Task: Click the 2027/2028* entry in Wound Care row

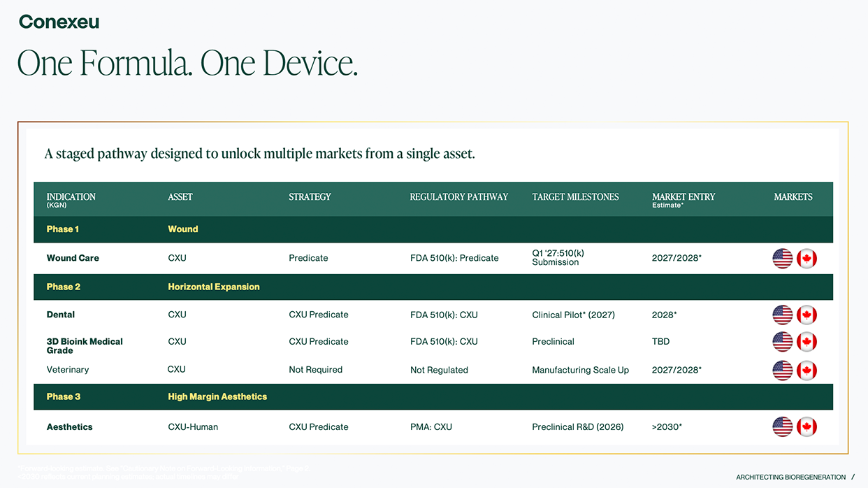Action: click(x=677, y=258)
